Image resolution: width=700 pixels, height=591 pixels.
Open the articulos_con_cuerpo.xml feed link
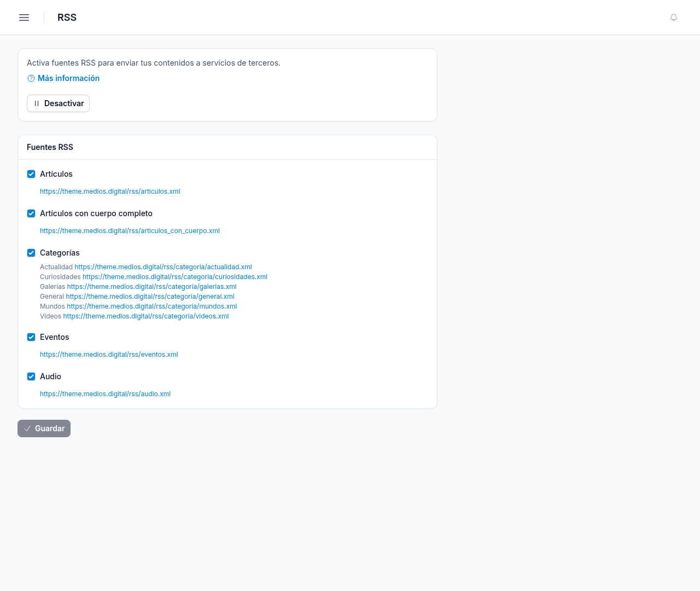[130, 231]
